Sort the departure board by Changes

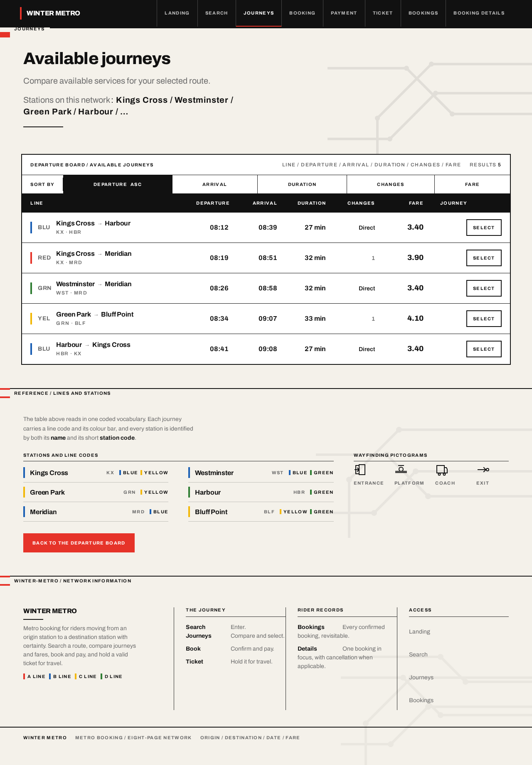390,184
